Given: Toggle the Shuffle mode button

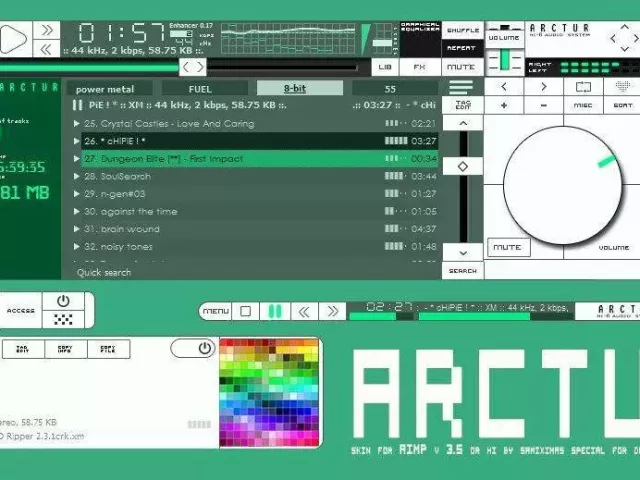Looking at the screenshot, I should pyautogui.click(x=461, y=30).
